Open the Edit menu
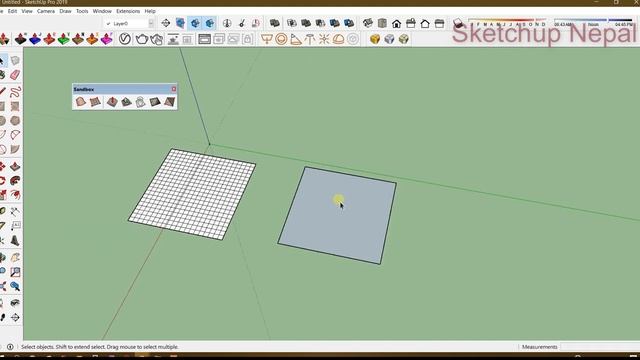 (12, 11)
